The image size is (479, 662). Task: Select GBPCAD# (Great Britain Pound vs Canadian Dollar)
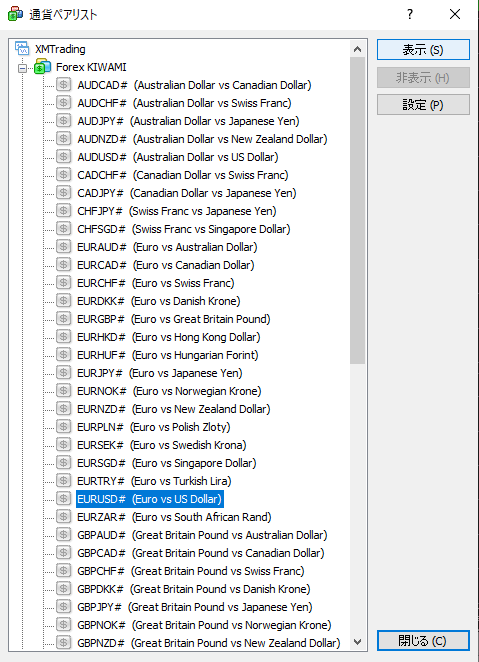click(200, 553)
